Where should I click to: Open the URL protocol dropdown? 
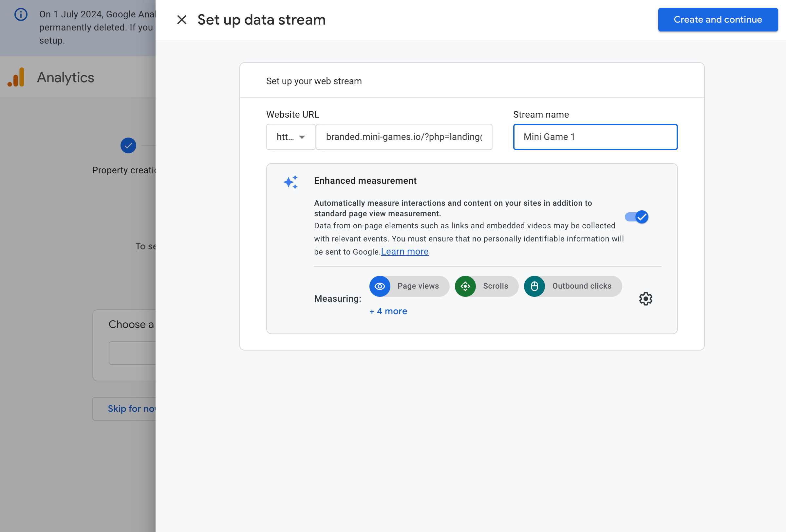pyautogui.click(x=290, y=137)
